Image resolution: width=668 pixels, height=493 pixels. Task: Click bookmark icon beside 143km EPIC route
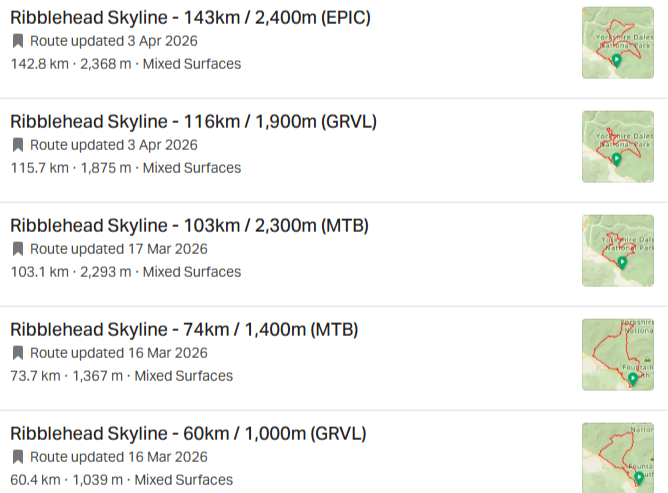click(x=18, y=41)
